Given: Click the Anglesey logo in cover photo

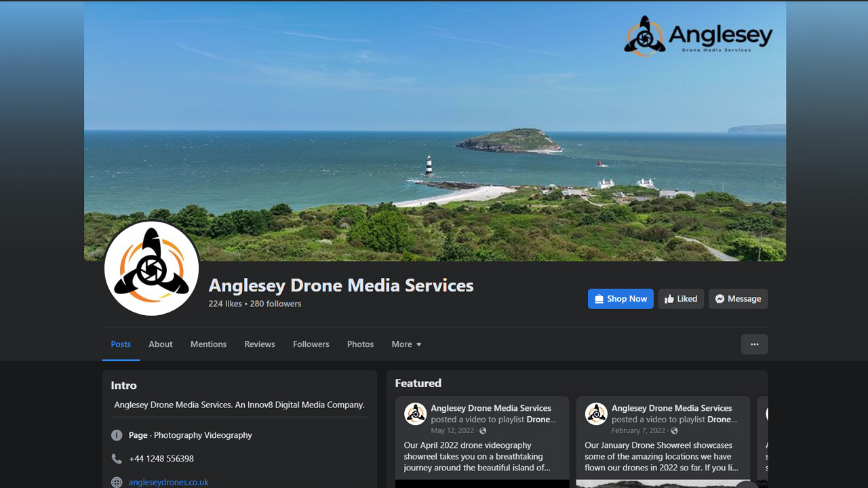Looking at the screenshot, I should 698,36.
